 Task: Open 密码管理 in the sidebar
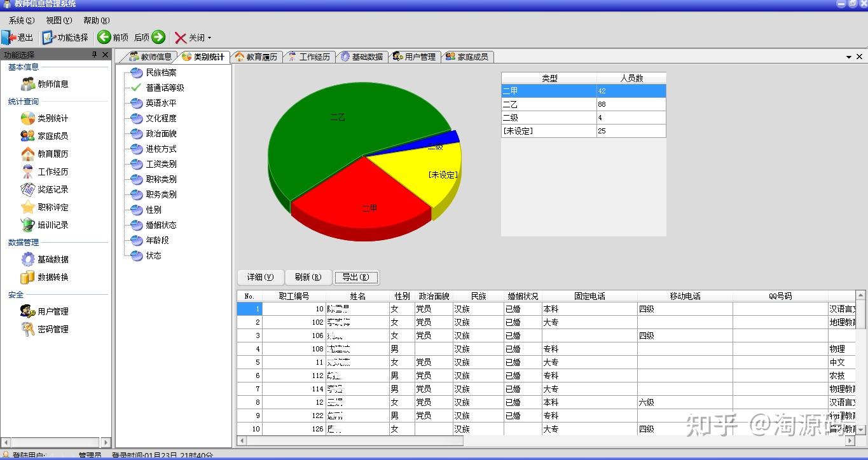pyautogui.click(x=45, y=329)
